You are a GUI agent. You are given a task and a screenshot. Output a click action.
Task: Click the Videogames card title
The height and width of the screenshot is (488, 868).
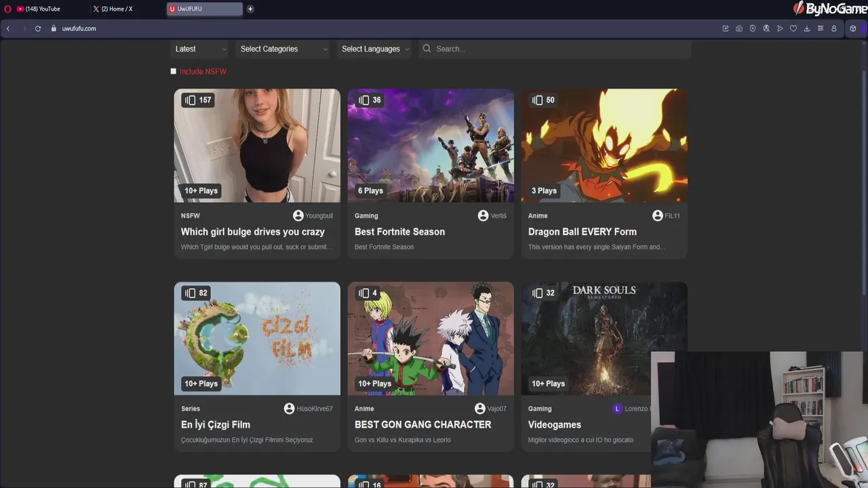tap(555, 424)
